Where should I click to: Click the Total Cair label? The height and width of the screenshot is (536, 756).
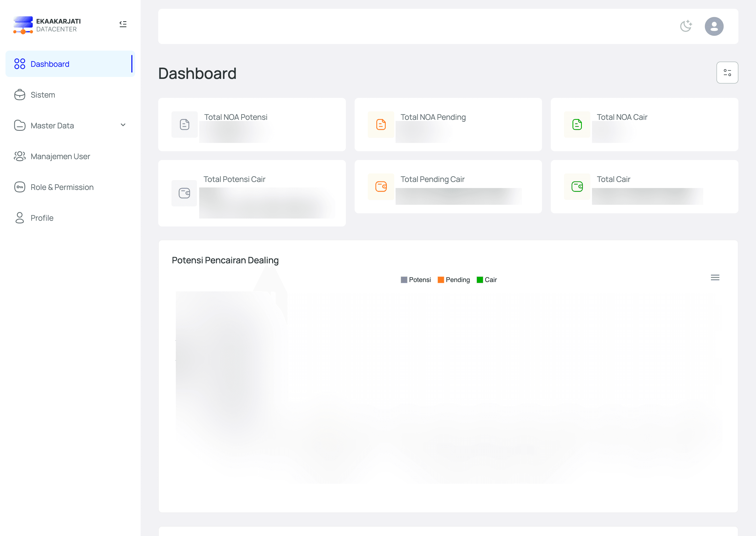(613, 179)
